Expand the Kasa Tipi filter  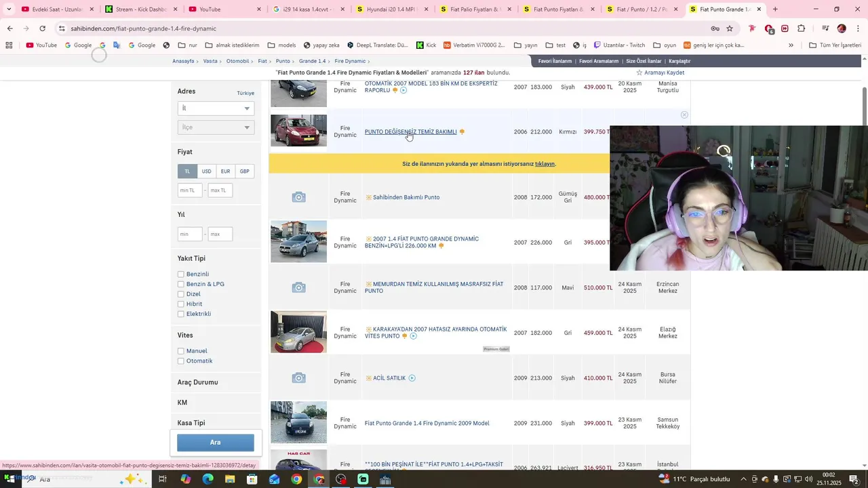tap(216, 423)
